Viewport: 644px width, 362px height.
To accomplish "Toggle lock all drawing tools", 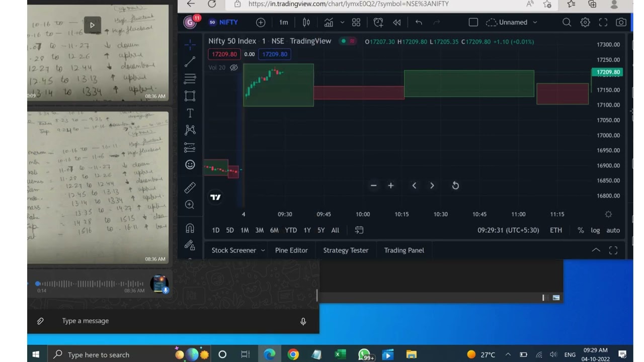I will (x=190, y=245).
